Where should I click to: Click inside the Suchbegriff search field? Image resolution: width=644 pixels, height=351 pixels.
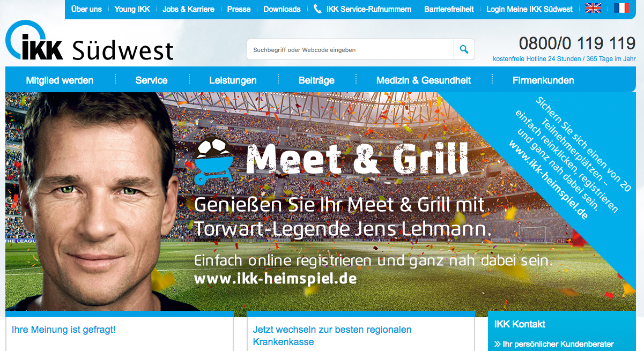click(x=350, y=49)
